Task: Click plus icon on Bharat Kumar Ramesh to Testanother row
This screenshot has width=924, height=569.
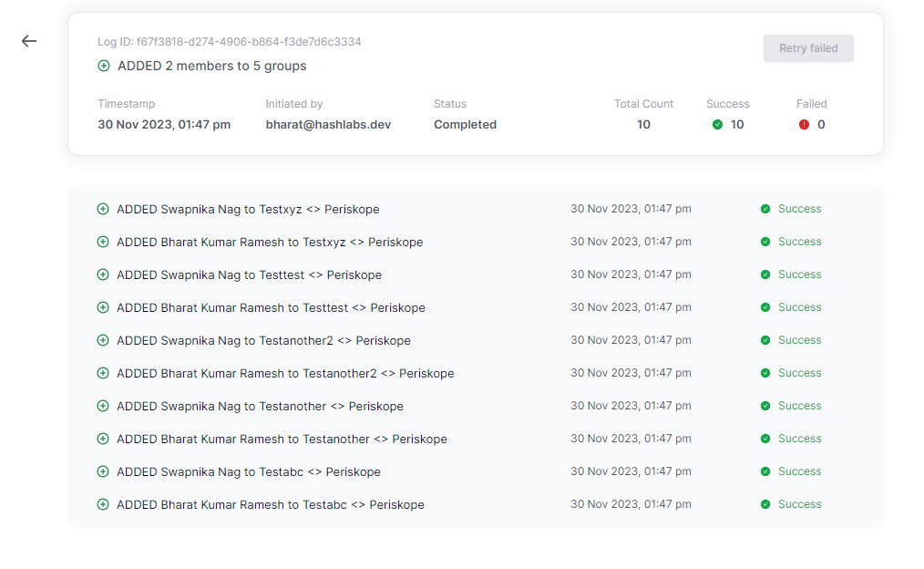Action: pyautogui.click(x=103, y=439)
